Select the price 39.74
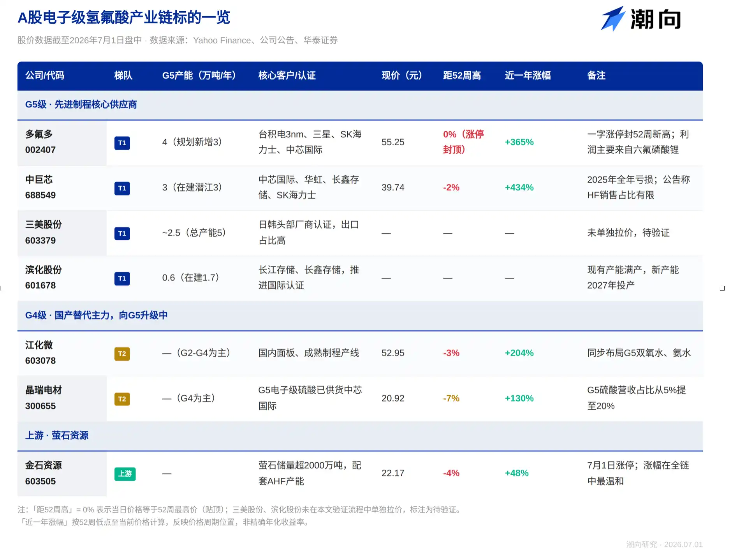 393,187
